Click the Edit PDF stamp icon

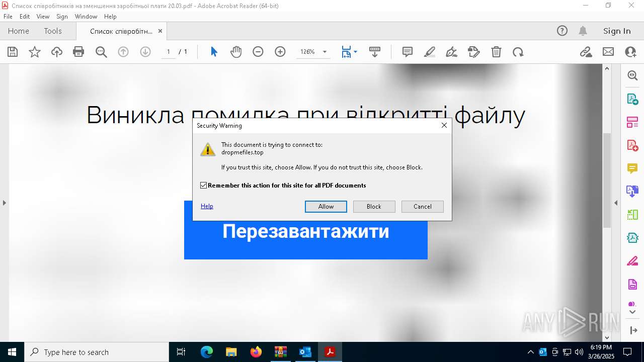point(474,52)
